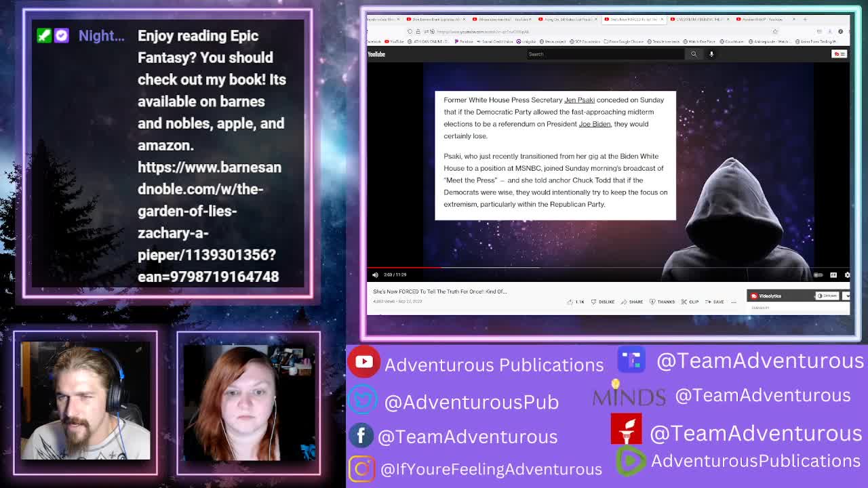Screen dimensions: 868x488
Task: Click the video progress bar
Action: [x=608, y=268]
